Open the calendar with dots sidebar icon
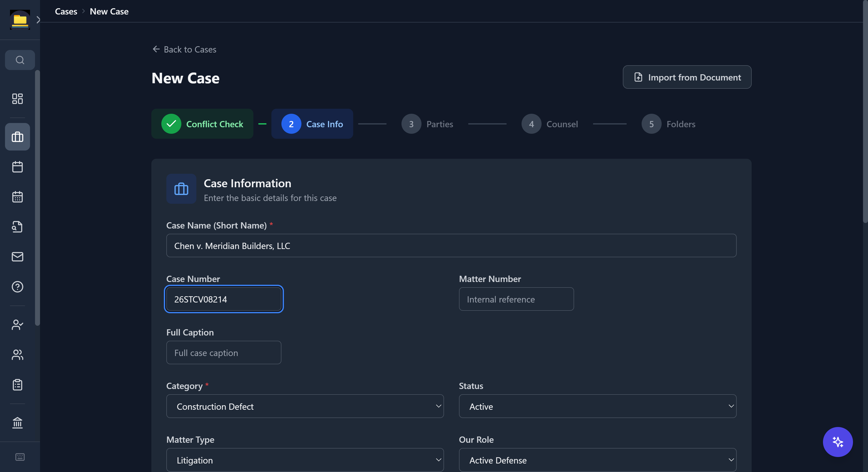The width and height of the screenshot is (868, 472). 18,197
